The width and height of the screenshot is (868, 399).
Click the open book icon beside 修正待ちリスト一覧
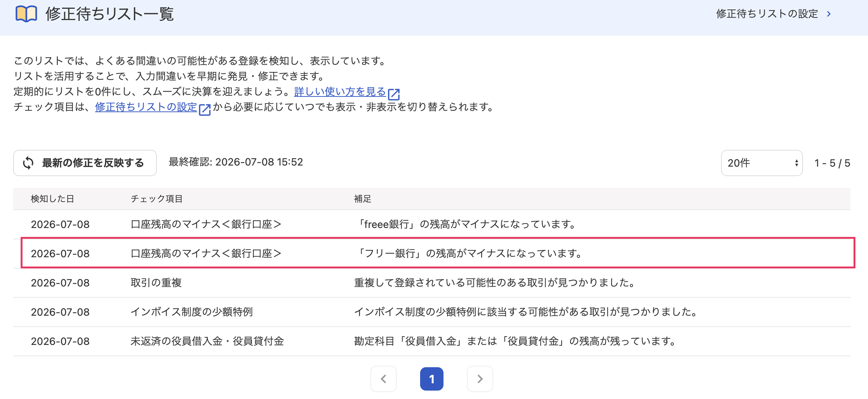(26, 14)
